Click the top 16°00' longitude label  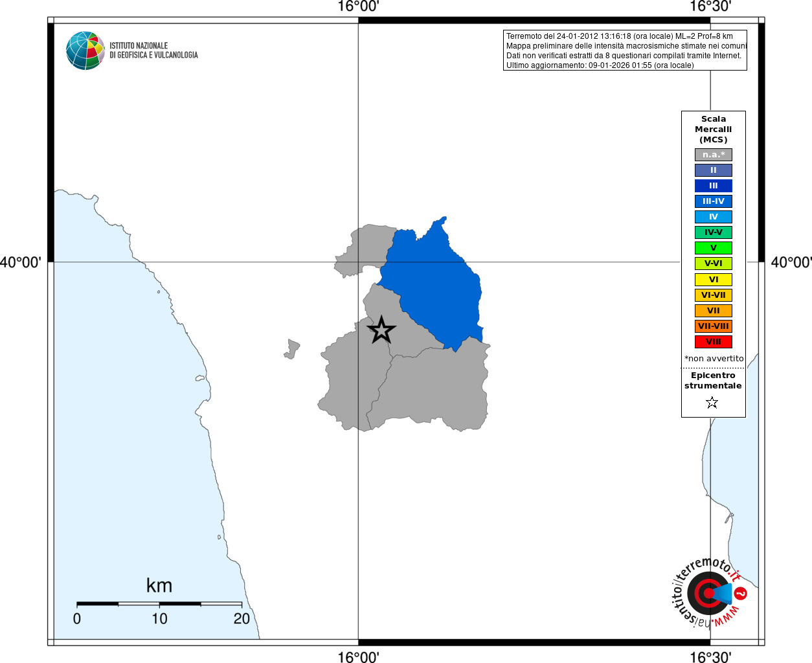tap(358, 6)
